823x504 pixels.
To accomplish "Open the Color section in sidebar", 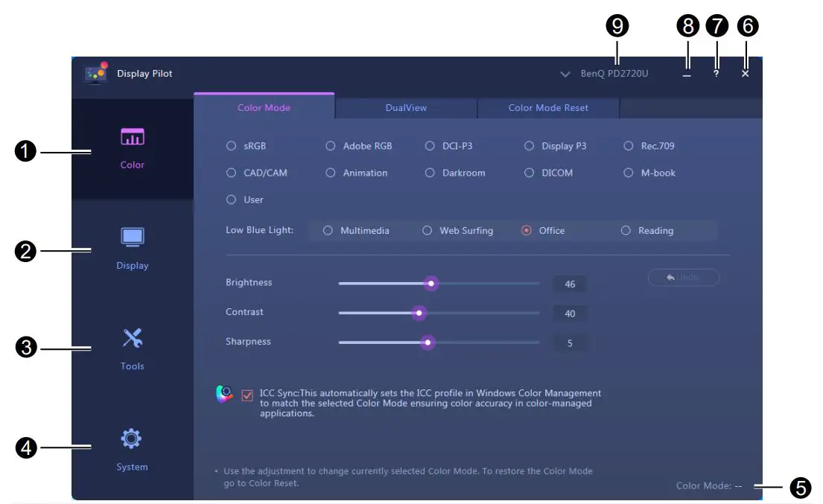I will coord(133,148).
